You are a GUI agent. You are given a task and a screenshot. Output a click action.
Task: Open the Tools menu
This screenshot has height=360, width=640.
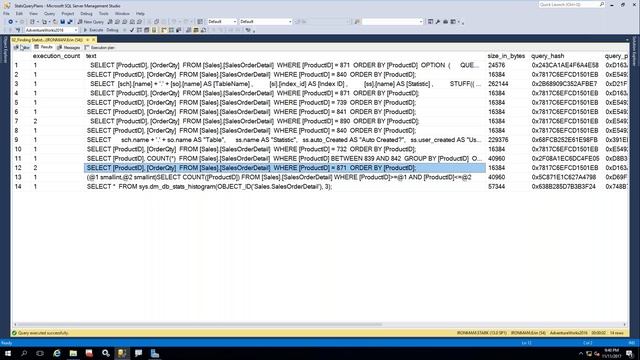(x=104, y=13)
